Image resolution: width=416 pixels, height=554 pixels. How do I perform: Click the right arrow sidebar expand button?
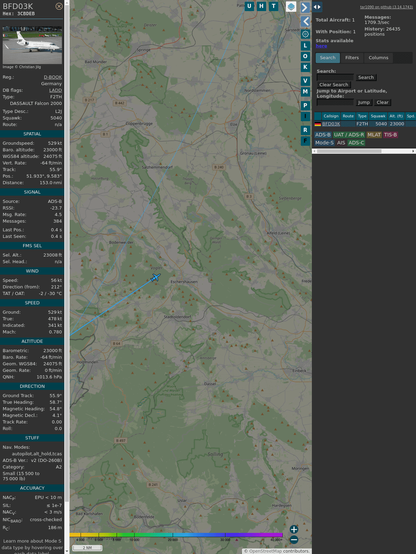[305, 7]
